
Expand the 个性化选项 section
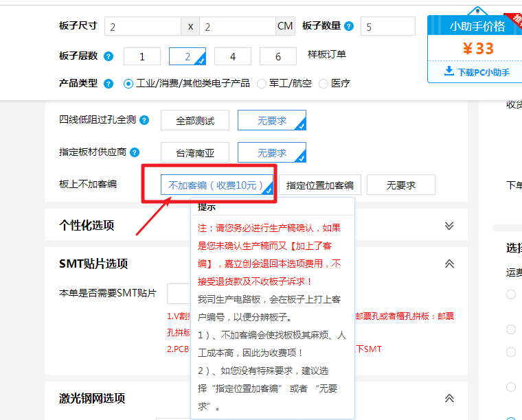click(449, 226)
